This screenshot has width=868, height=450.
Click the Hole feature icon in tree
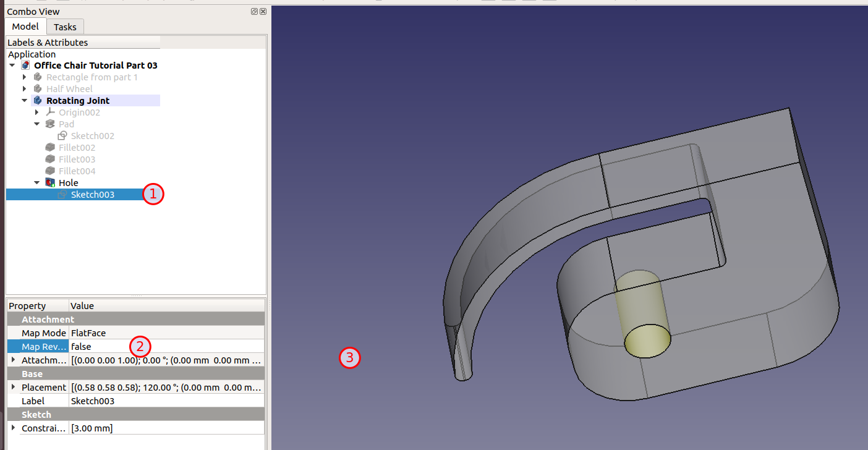[50, 183]
